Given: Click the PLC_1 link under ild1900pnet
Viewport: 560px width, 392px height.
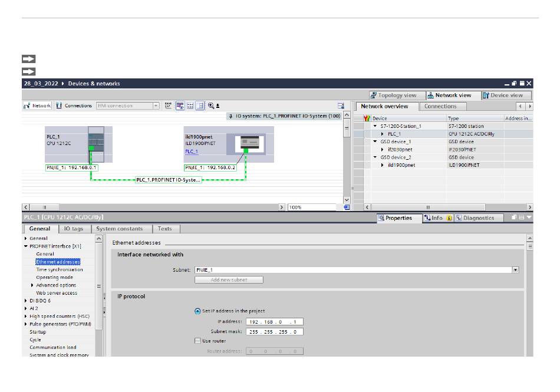Looking at the screenshot, I should (192, 151).
